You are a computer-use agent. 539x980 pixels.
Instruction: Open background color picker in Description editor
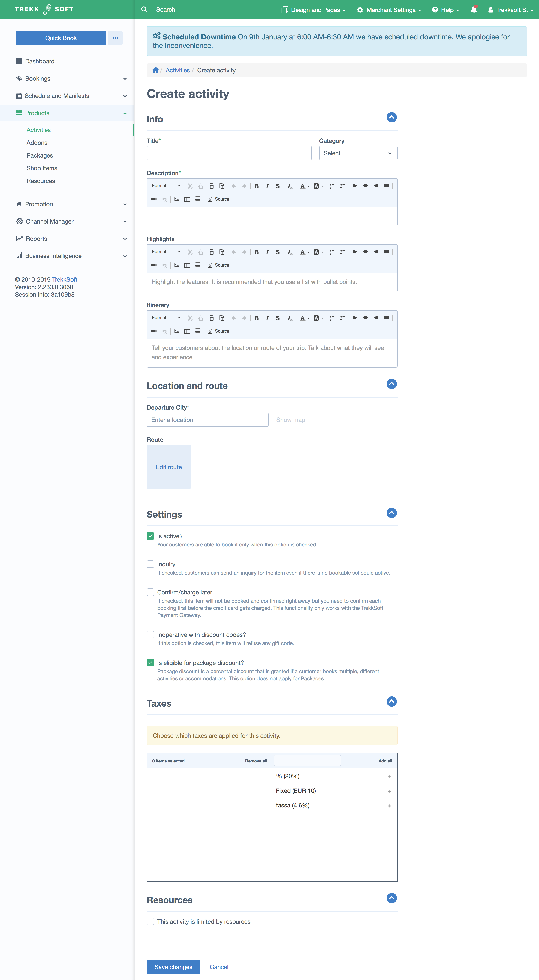[x=318, y=186]
